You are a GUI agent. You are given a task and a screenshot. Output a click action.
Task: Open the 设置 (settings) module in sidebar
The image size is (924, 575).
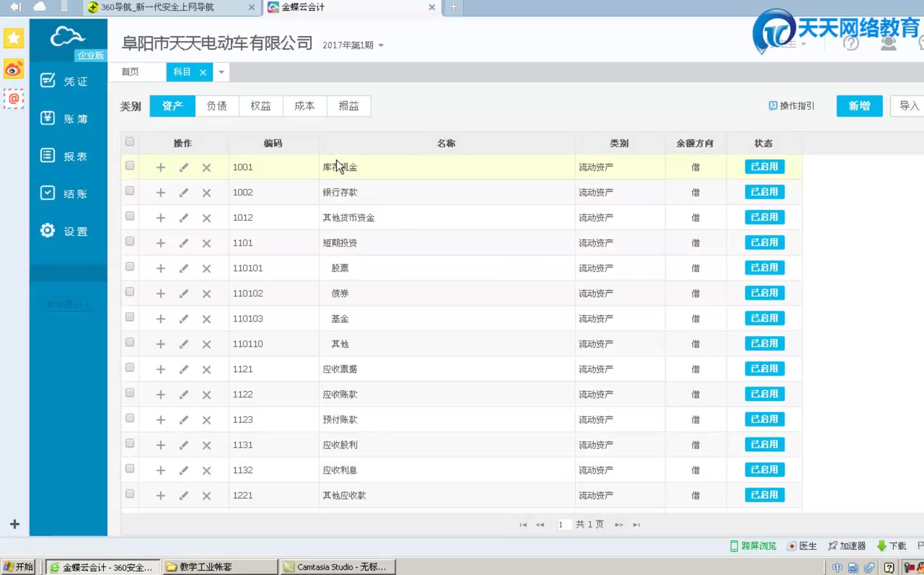(x=66, y=230)
